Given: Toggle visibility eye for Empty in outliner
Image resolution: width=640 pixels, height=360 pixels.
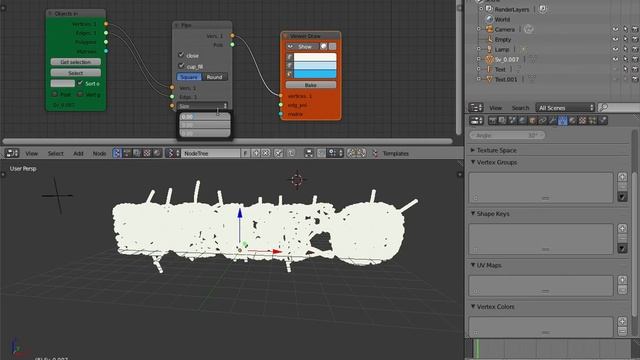Looking at the screenshot, I should point(615,39).
